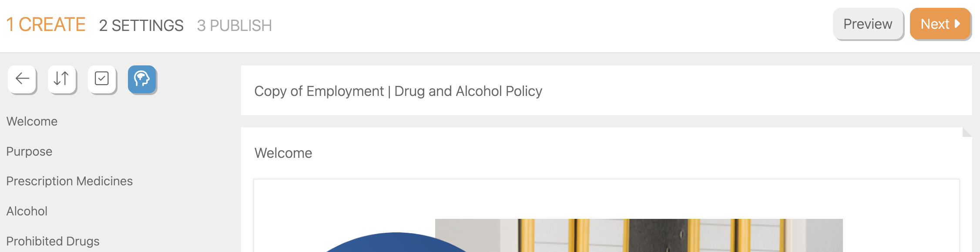The width and height of the screenshot is (980, 252).
Task: Switch to the 2 SETTINGS step
Action: tap(141, 26)
